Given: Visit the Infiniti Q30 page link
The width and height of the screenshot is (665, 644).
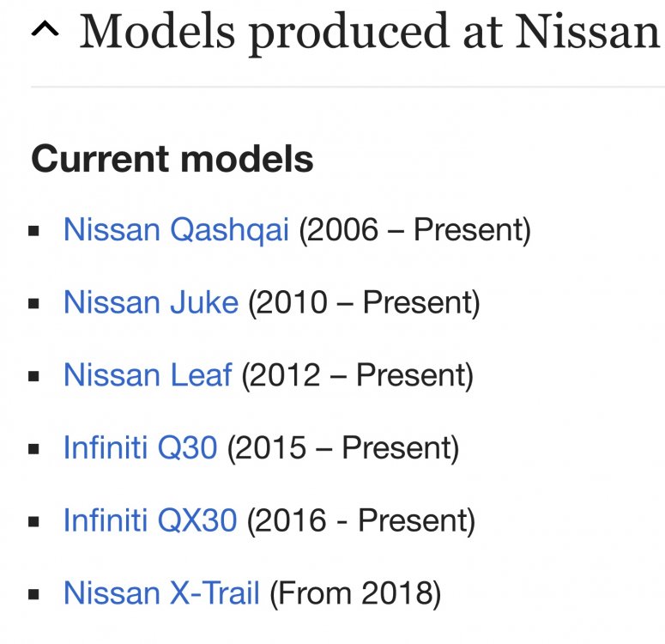Looking at the screenshot, I should (x=140, y=448).
